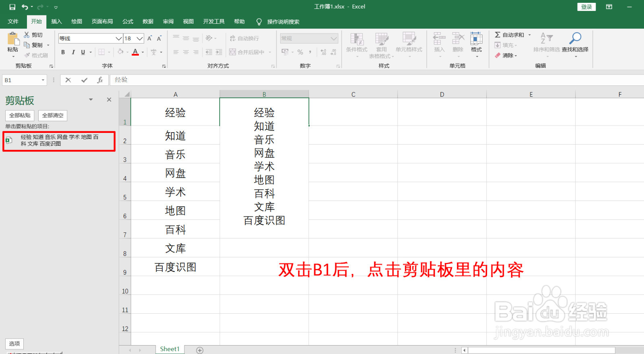Viewport: 644px width, 354px height.
Task: Increase font size with larger A icon
Action: click(x=149, y=38)
